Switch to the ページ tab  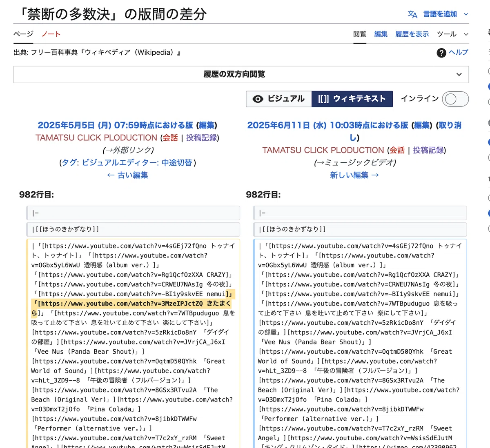[x=23, y=34]
